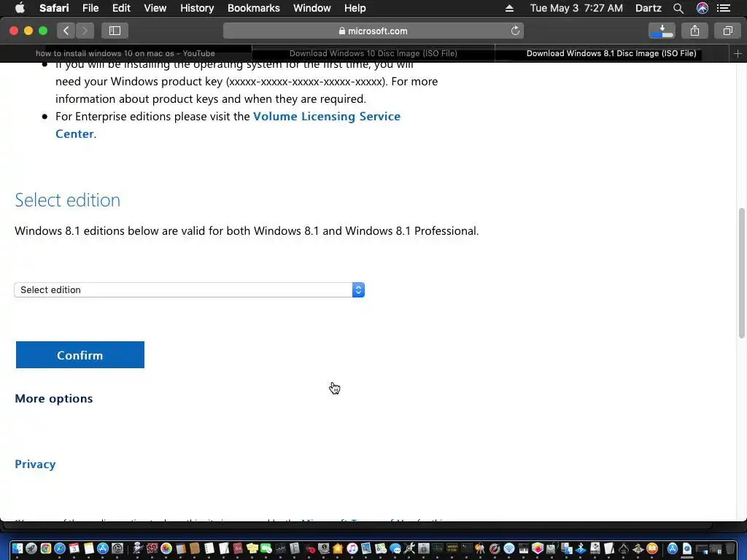
Task: Open Stickies app in the dock
Action: pos(252,548)
